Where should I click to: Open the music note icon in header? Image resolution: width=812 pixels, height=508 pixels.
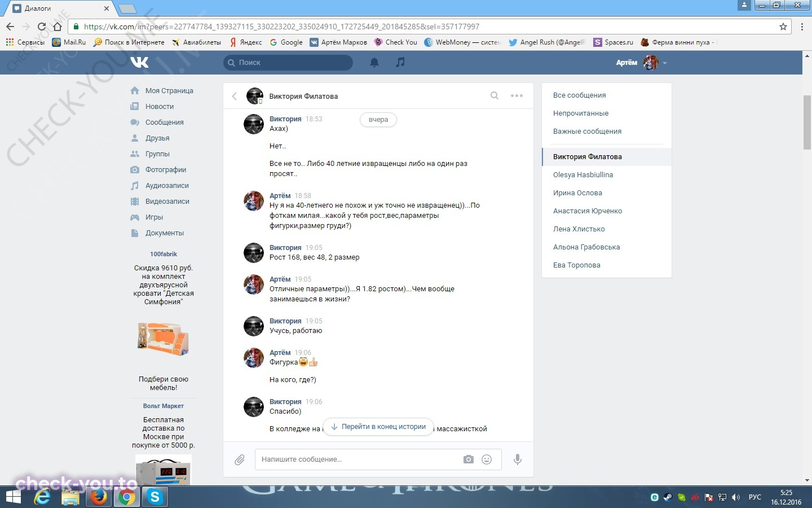[400, 62]
